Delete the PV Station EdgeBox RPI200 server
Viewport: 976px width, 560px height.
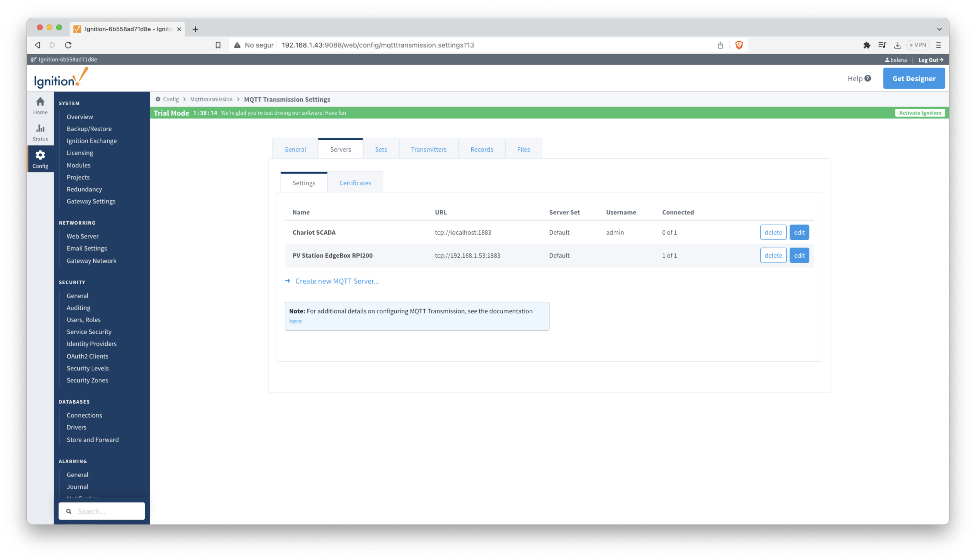pyautogui.click(x=773, y=255)
